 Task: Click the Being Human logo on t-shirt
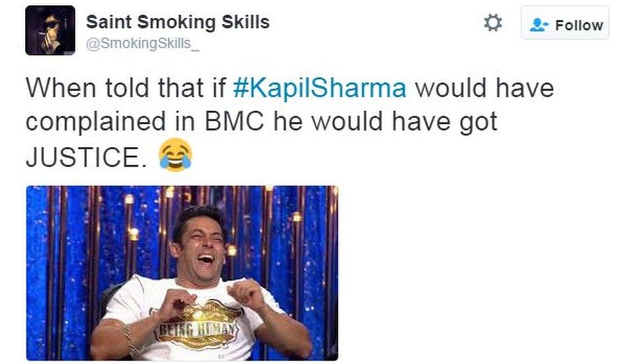pyautogui.click(x=199, y=325)
